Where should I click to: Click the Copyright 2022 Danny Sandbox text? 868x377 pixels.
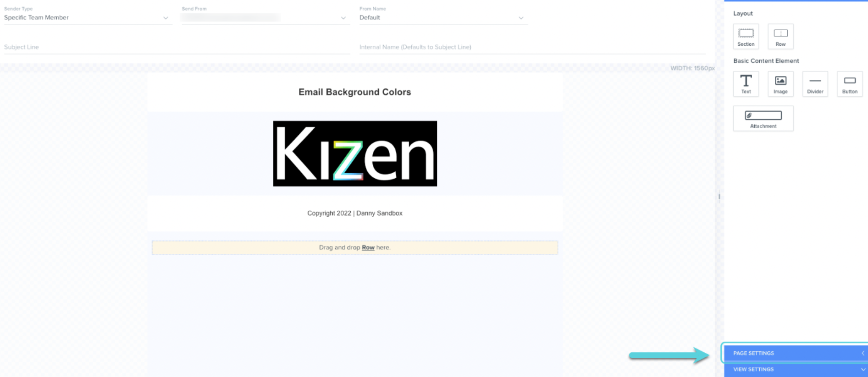tap(355, 213)
